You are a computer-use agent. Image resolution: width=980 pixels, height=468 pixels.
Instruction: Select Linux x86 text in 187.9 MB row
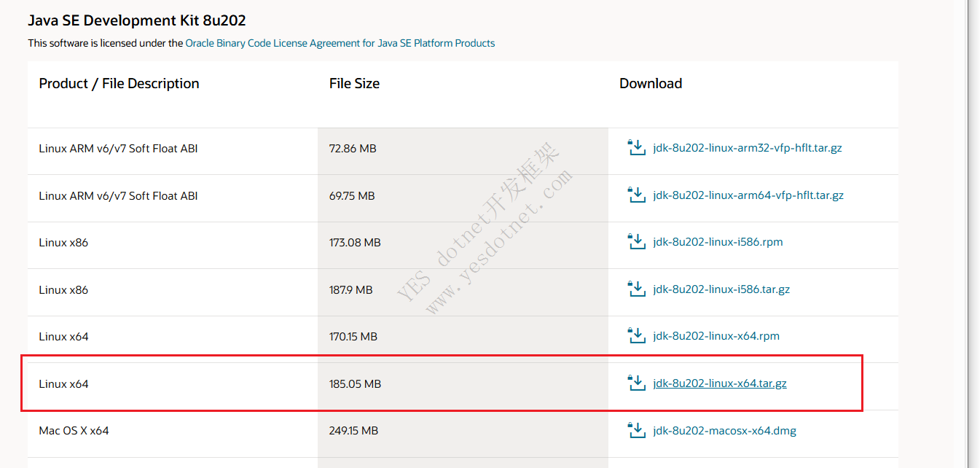tap(63, 290)
